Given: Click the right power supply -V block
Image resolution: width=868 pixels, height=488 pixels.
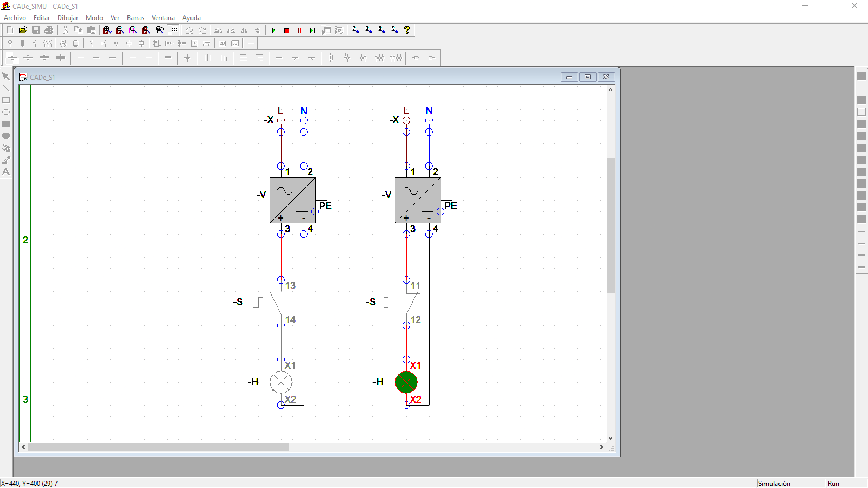Looking at the screenshot, I should coord(418,200).
